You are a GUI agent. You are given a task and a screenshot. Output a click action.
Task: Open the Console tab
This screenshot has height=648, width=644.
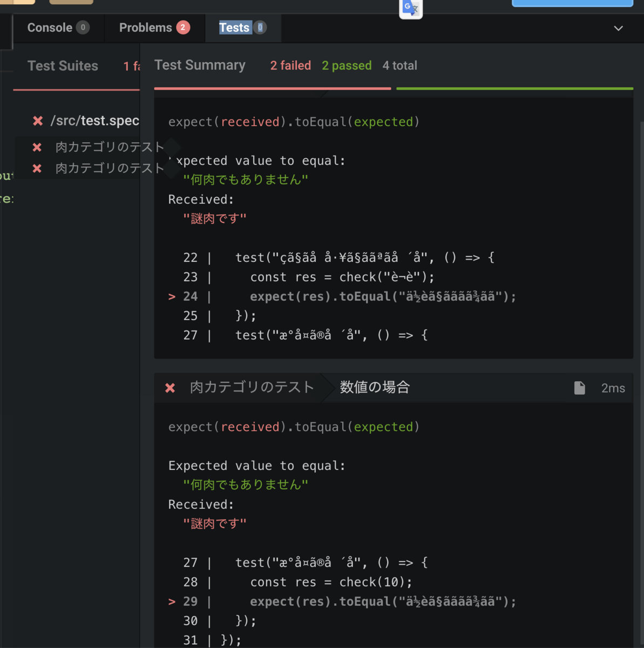(50, 28)
